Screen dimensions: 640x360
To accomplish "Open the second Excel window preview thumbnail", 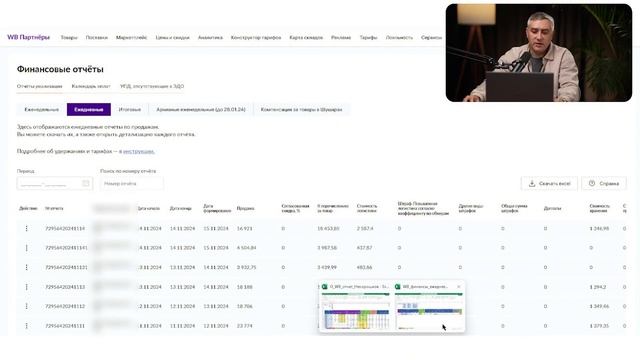I will pyautogui.click(x=429, y=310).
